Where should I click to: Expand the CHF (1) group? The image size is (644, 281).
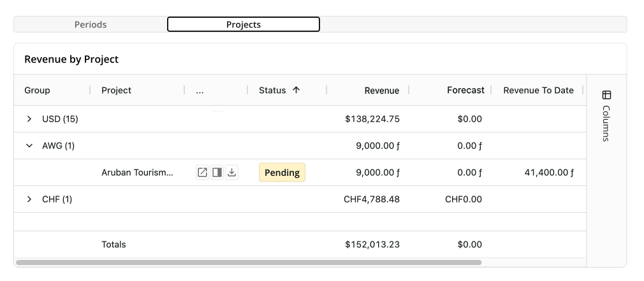click(29, 199)
